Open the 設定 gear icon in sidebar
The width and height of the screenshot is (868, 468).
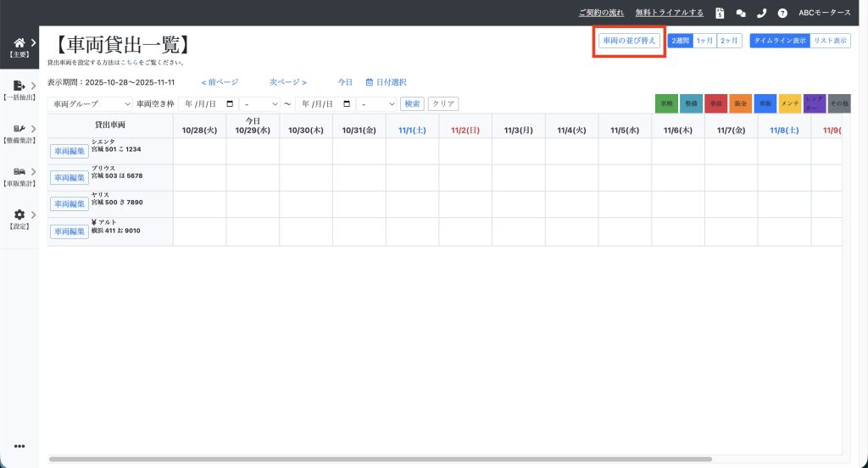tap(19, 215)
